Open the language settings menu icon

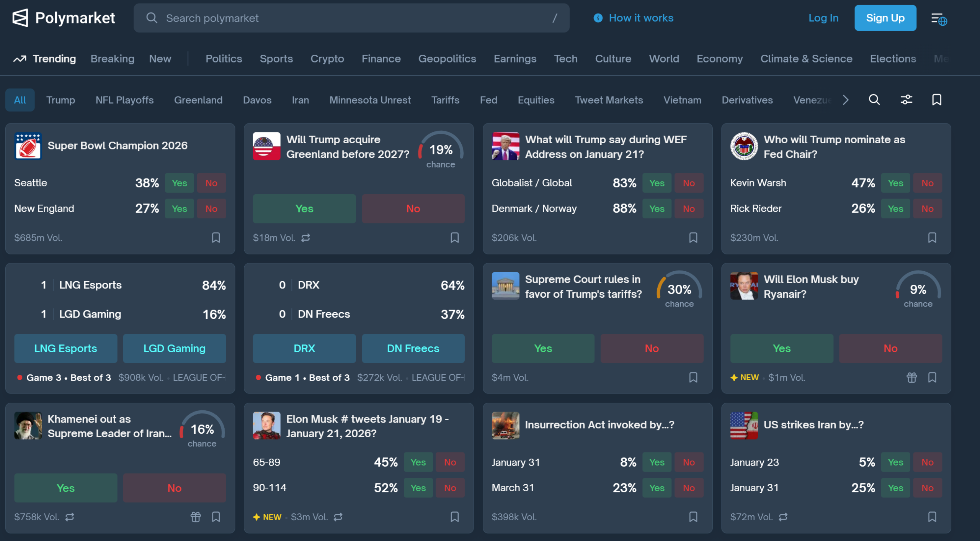tap(939, 18)
